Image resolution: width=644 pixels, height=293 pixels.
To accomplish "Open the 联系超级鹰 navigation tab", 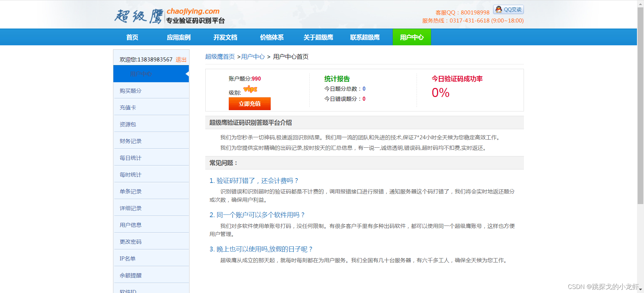I will [x=365, y=37].
